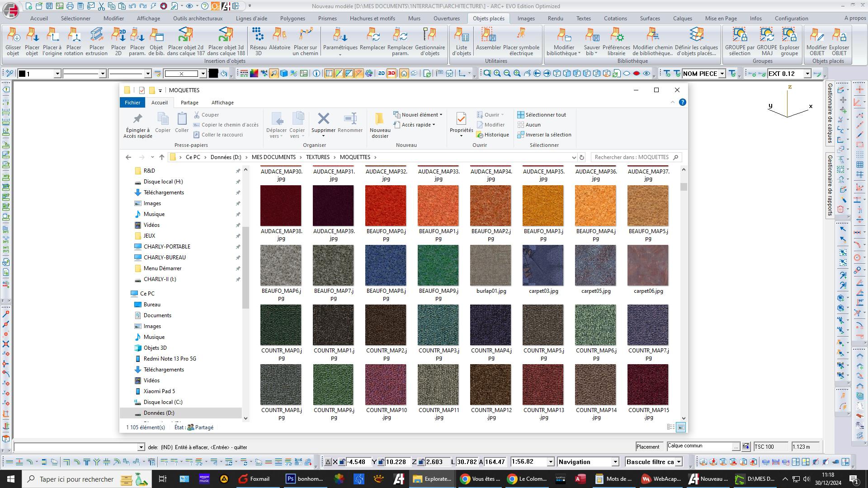Click the info icon in toolbar
Viewport: 868px width, 488px height.
pyautogui.click(x=316, y=74)
